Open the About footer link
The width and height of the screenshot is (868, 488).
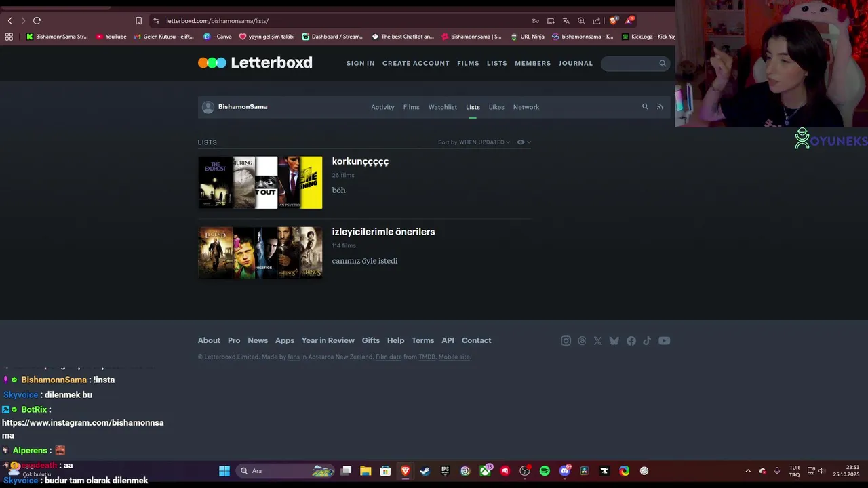pos(209,340)
